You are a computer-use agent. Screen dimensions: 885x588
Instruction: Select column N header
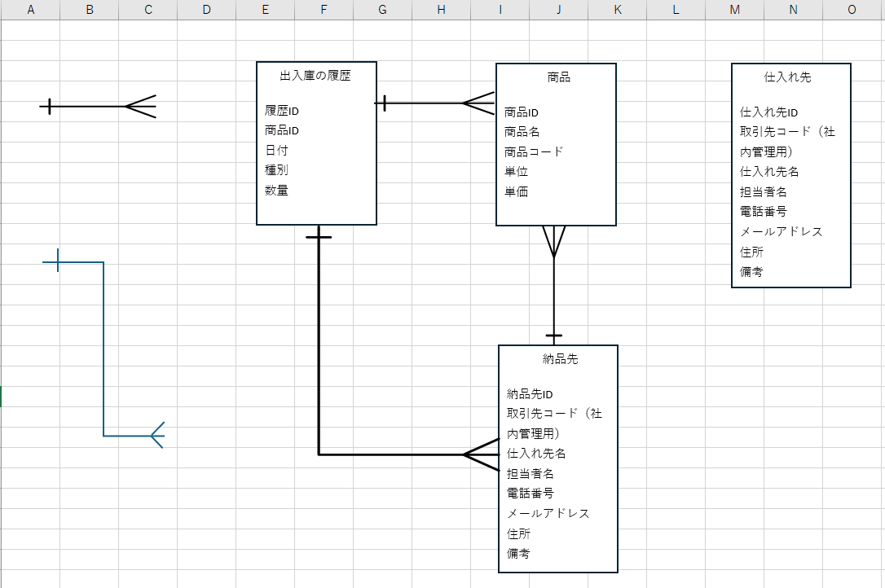794,10
